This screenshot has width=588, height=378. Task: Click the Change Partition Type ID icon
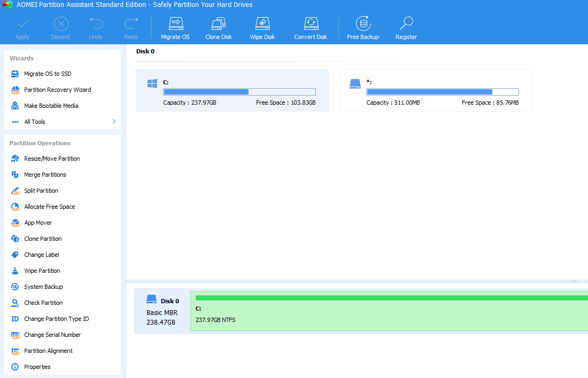(15, 319)
